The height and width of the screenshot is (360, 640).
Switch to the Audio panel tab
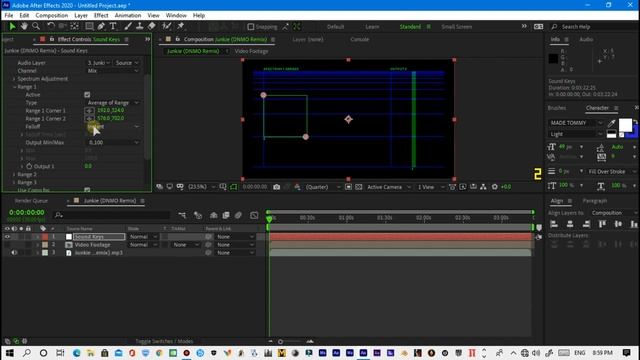[586, 40]
